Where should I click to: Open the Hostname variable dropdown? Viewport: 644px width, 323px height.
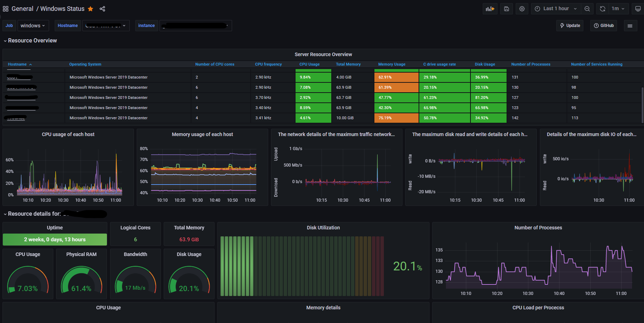coord(106,26)
